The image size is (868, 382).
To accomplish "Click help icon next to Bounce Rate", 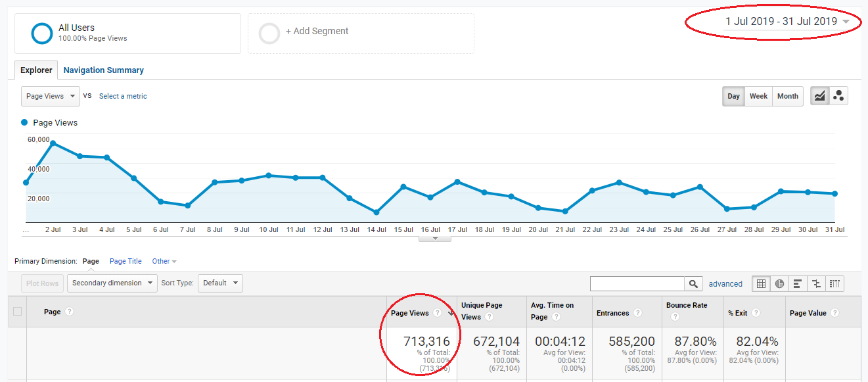I will 675,317.
